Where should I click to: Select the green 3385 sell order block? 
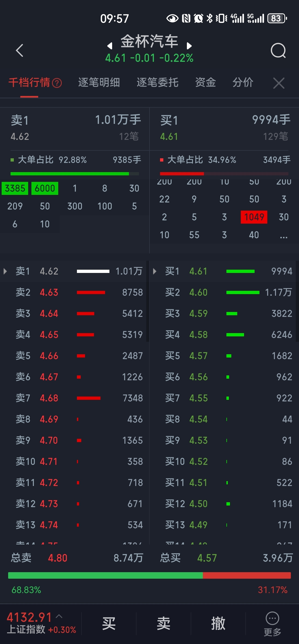point(15,188)
